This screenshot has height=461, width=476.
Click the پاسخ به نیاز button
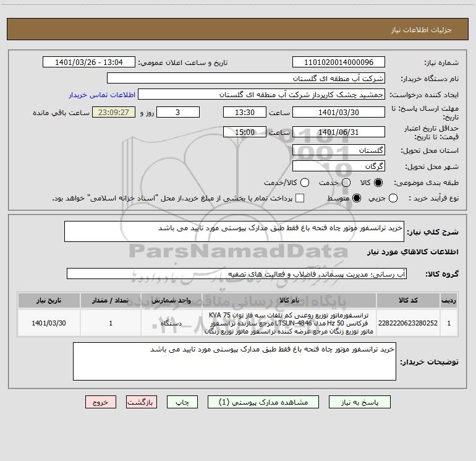pos(359,402)
